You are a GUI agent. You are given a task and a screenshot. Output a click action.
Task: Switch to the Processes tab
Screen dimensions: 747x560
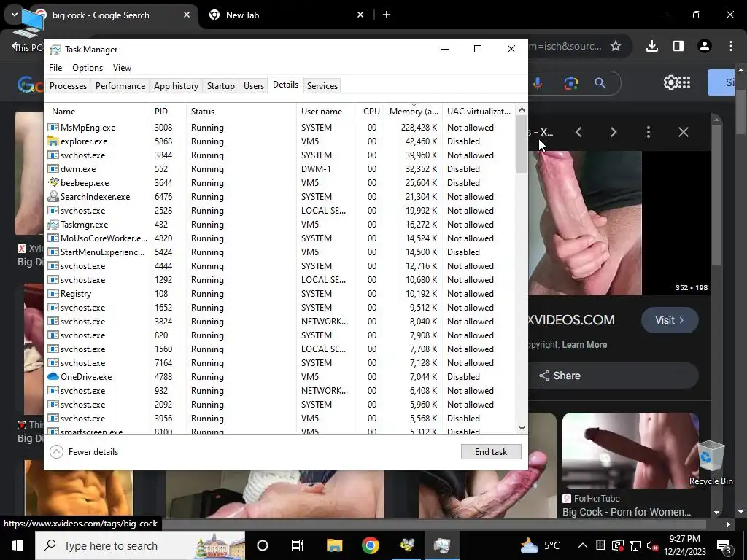tap(68, 86)
